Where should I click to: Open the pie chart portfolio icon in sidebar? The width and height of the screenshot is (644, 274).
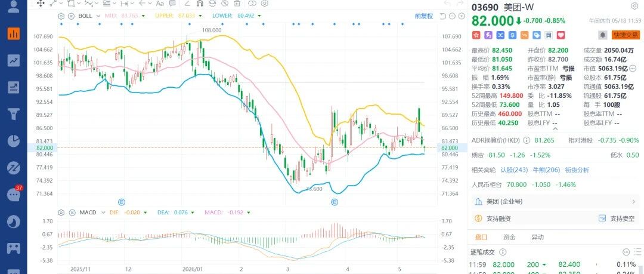(x=14, y=140)
